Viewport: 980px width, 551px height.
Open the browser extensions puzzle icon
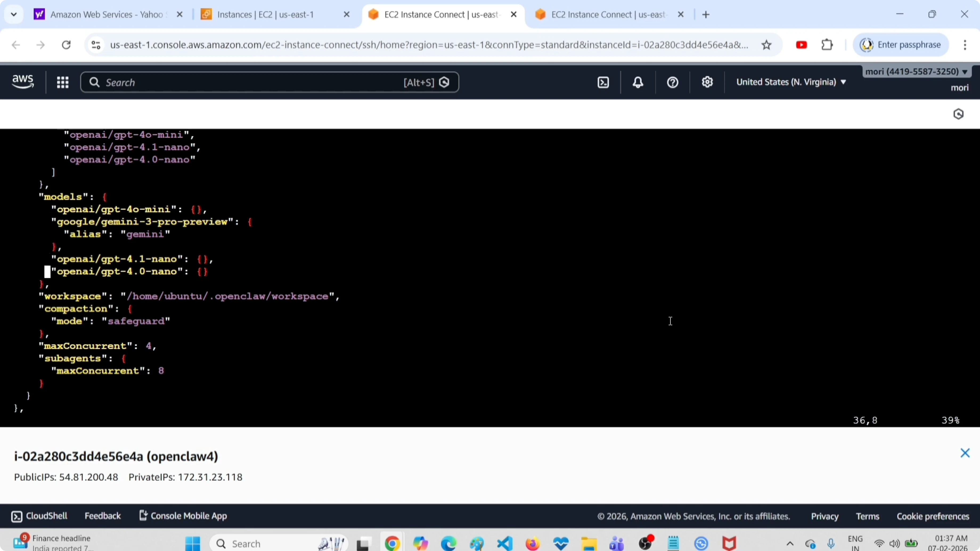(827, 45)
